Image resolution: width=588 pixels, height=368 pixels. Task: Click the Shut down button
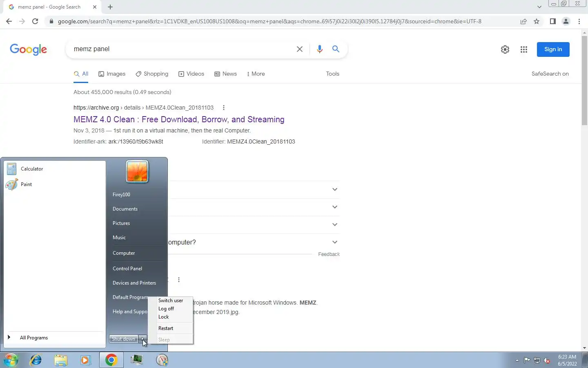[123, 339]
